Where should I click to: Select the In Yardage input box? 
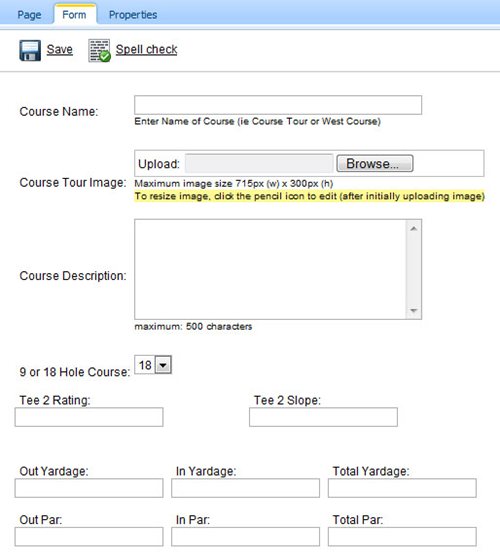coord(245,488)
